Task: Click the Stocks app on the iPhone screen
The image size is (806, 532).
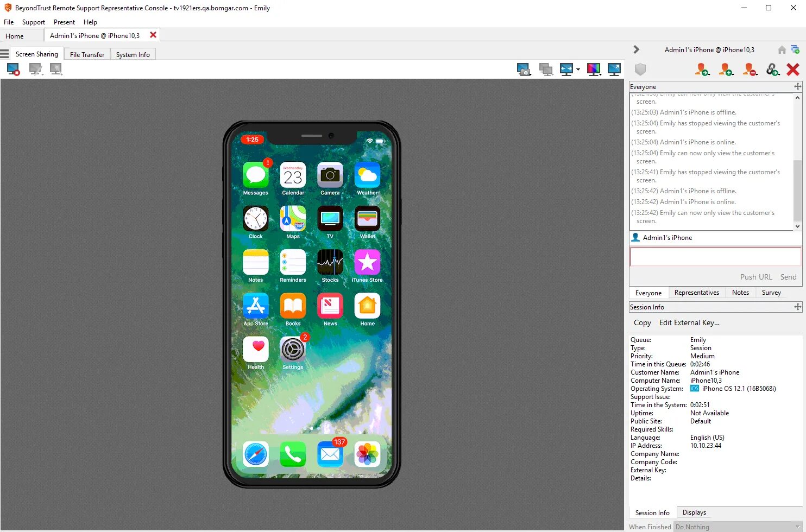Action: tap(330, 262)
